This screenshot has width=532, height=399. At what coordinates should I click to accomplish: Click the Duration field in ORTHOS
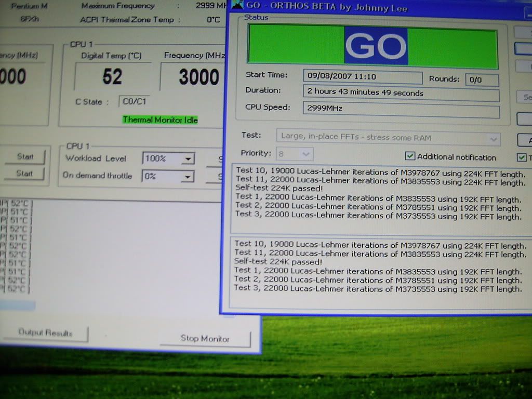(401, 92)
